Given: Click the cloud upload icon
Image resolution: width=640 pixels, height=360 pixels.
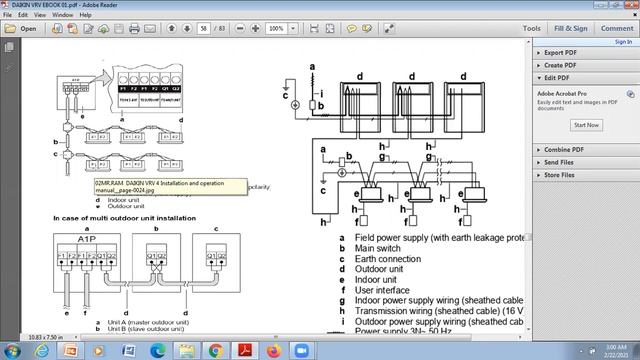Looking at the screenshot, I should click(104, 29).
